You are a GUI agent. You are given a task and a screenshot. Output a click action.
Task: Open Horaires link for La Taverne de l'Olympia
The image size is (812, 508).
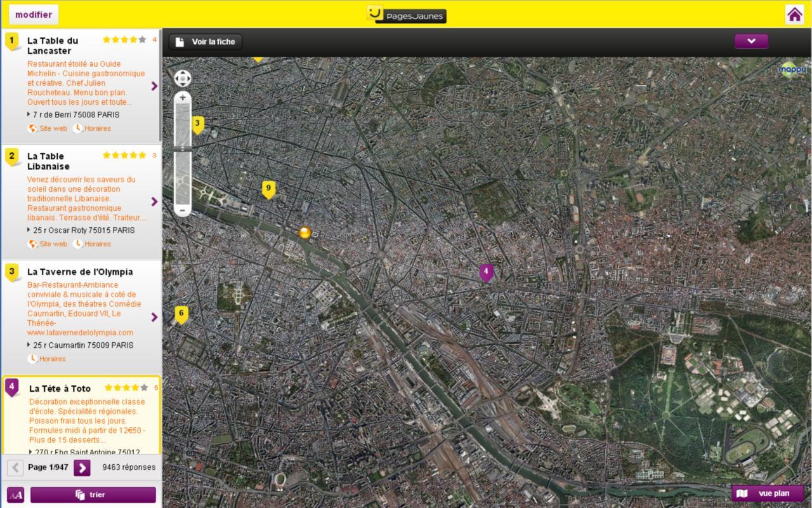[46, 359]
